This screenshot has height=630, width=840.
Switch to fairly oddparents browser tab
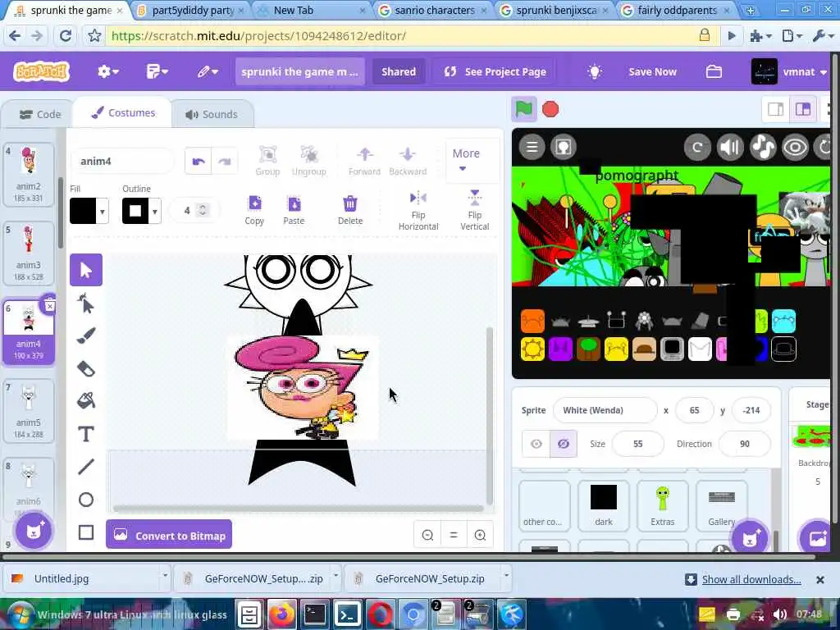(676, 10)
